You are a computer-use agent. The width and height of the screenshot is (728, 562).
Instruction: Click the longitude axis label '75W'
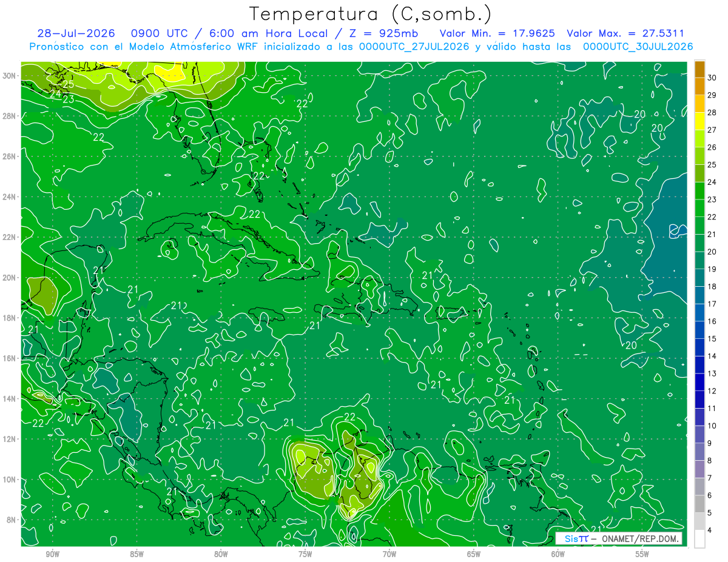click(x=305, y=554)
